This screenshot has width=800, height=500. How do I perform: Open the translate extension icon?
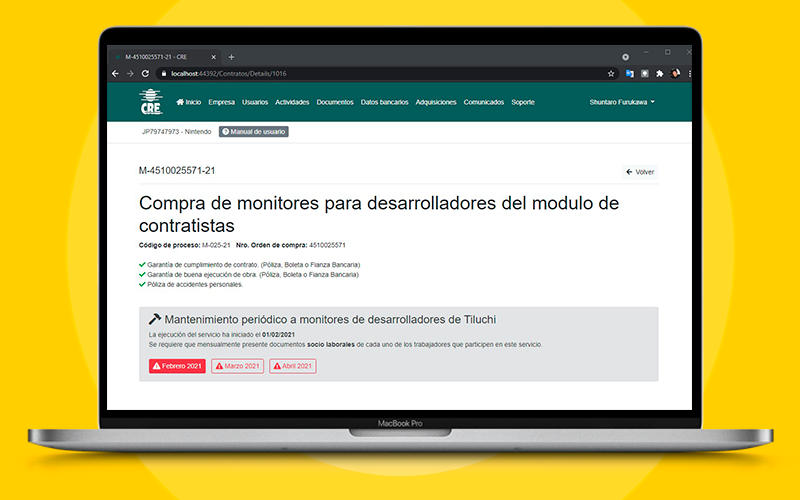tap(630, 73)
